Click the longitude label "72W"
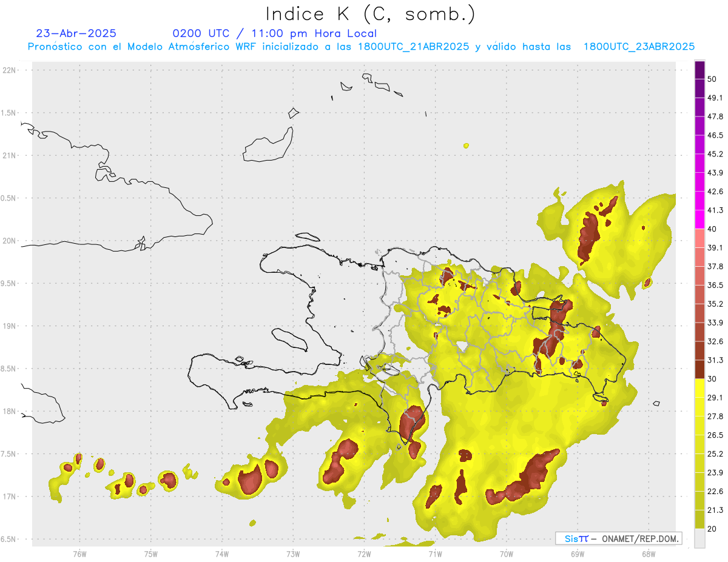 pyautogui.click(x=364, y=554)
